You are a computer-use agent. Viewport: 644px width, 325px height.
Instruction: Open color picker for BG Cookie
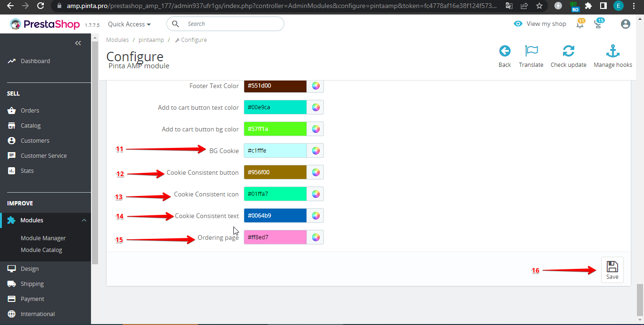click(x=315, y=151)
